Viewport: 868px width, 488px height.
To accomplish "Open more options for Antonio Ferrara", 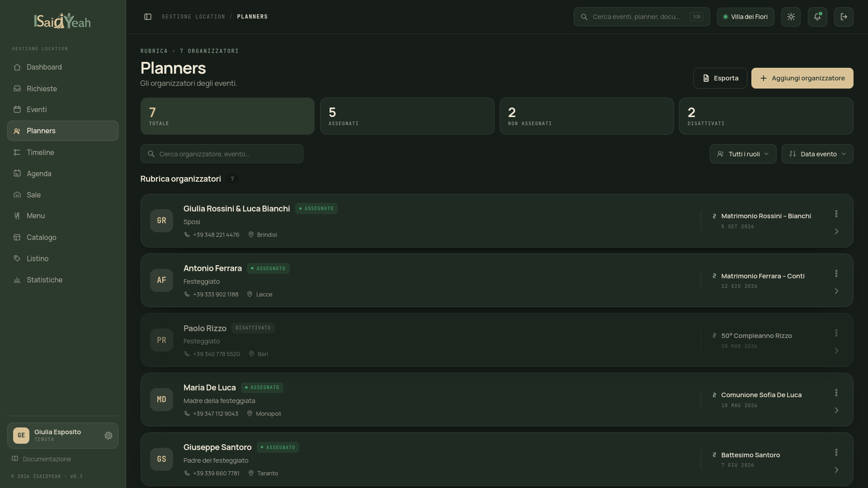I will point(836,273).
